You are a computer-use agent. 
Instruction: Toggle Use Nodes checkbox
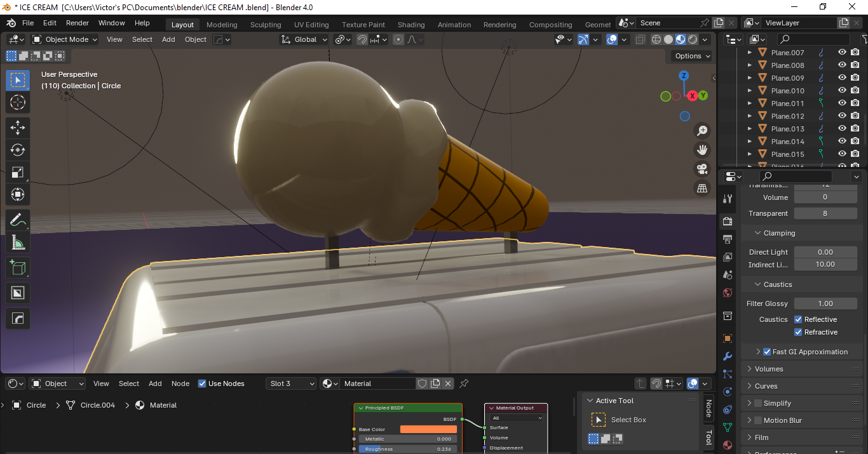click(x=202, y=384)
